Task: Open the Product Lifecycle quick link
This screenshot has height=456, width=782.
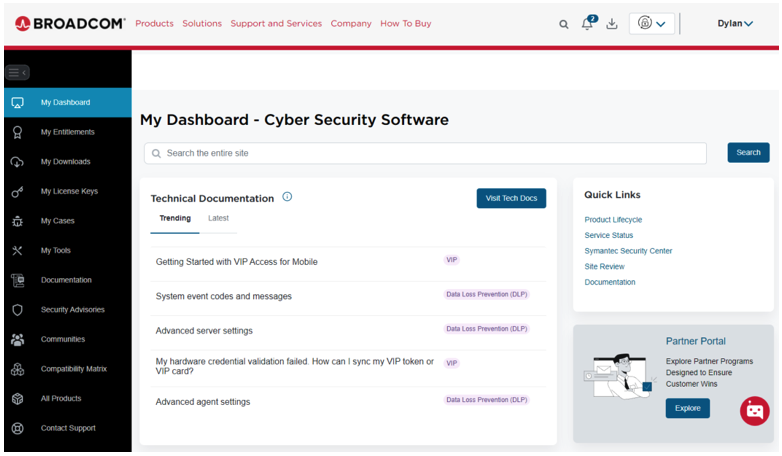Action: click(613, 220)
